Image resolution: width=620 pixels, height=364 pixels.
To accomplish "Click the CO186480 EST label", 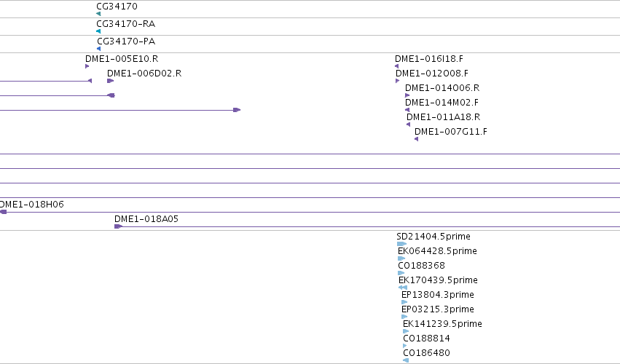I will pos(426,353).
